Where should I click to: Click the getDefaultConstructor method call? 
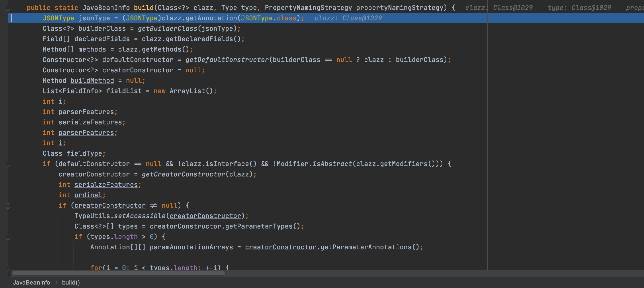coord(227,60)
